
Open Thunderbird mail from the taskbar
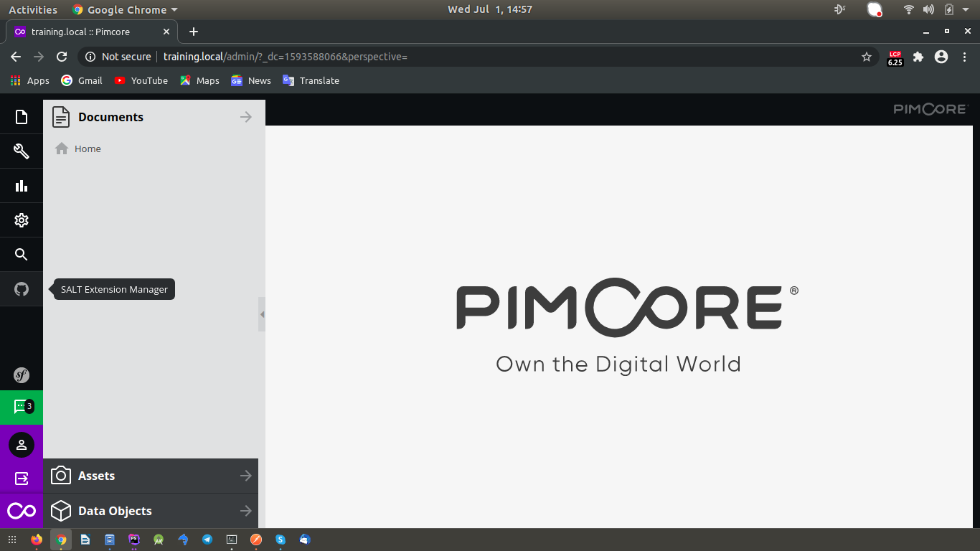[305, 540]
